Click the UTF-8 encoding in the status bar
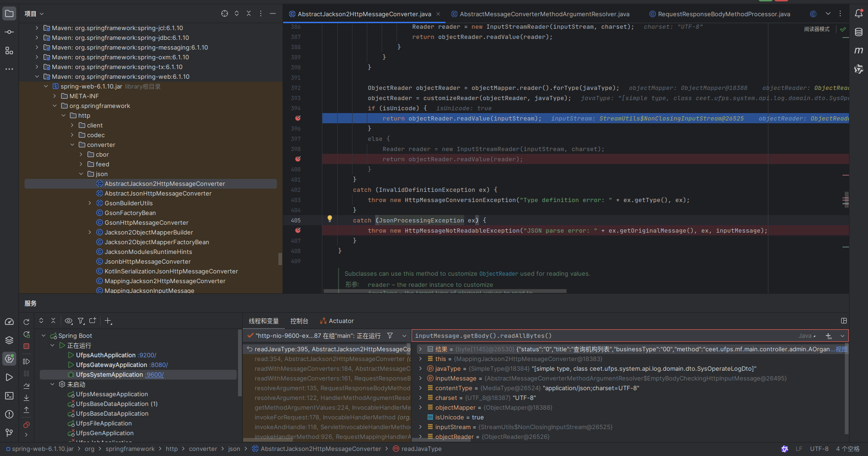The image size is (868, 456). click(x=819, y=449)
